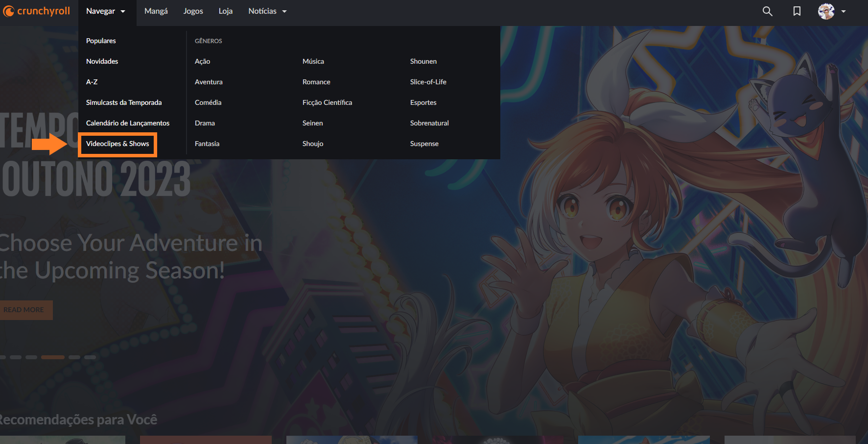Choose the Ação genre
Screen dimensions: 868x444
202,61
